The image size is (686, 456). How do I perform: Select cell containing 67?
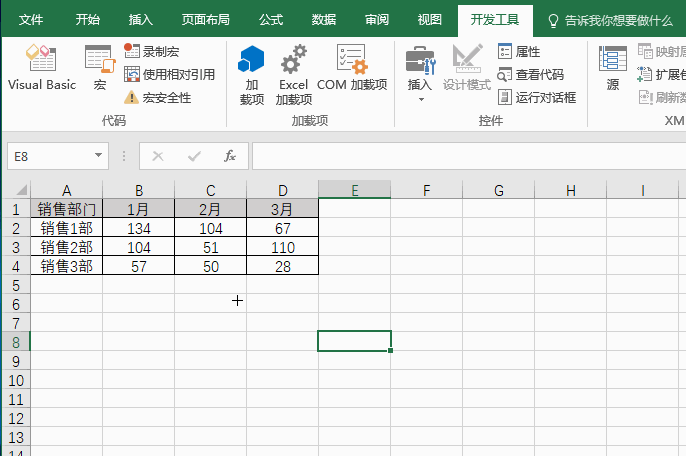[x=283, y=228]
